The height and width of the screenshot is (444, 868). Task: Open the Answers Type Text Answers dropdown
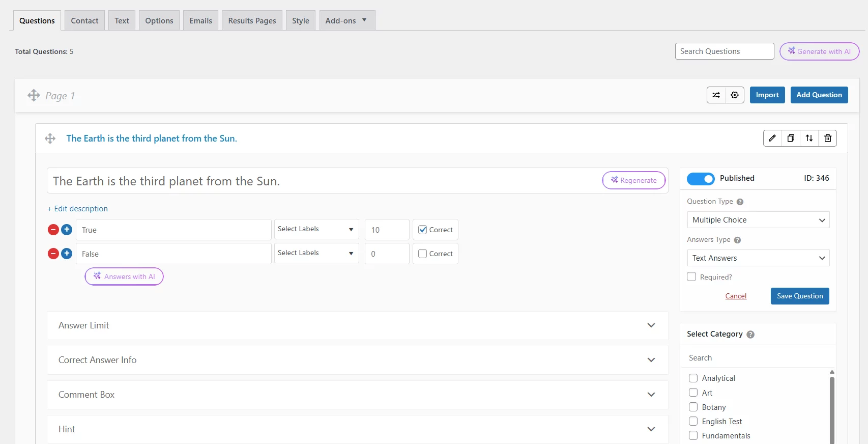point(758,258)
